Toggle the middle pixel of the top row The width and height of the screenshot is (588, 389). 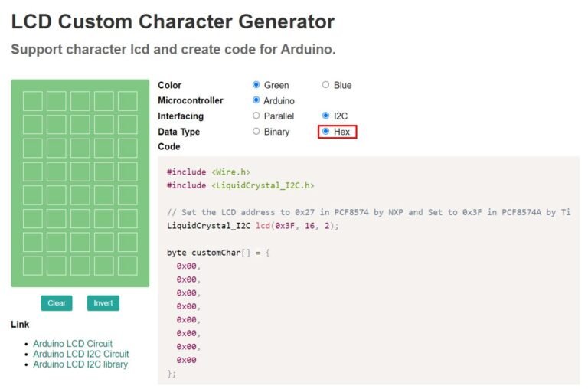pyautogui.click(x=80, y=101)
